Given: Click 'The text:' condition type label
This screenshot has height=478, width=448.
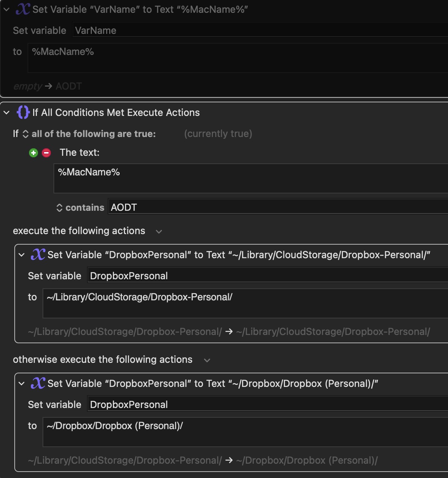Looking at the screenshot, I should (79, 152).
